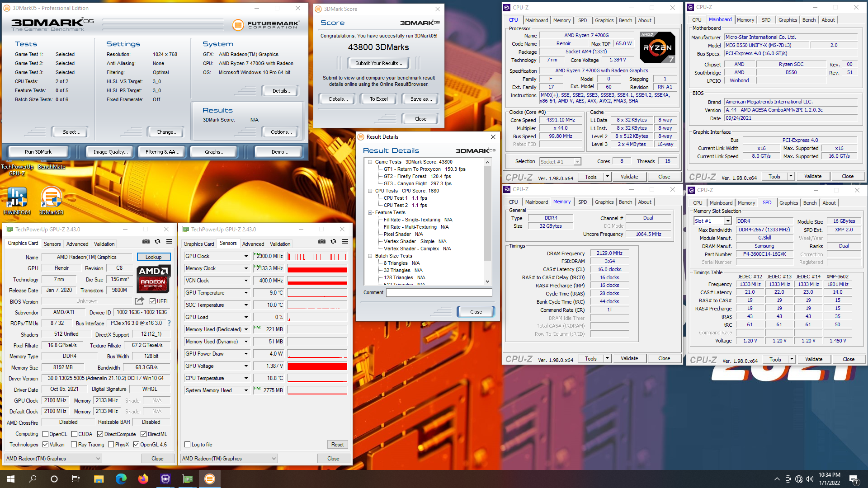
Task: Switch to Advanced tab in GPU-Z Graphics Card window
Action: point(77,244)
